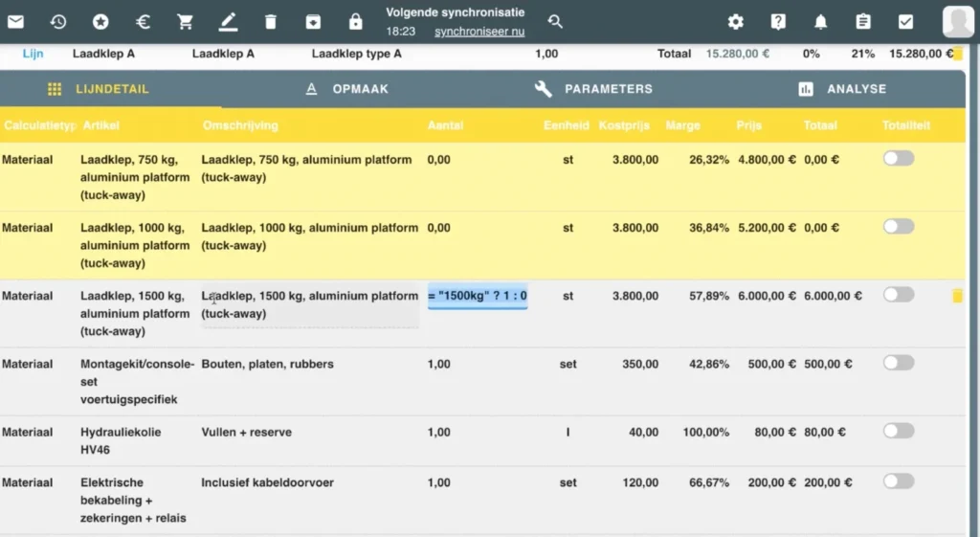This screenshot has width=980, height=537.
Task: Click the Artikel column header
Action: (x=100, y=125)
